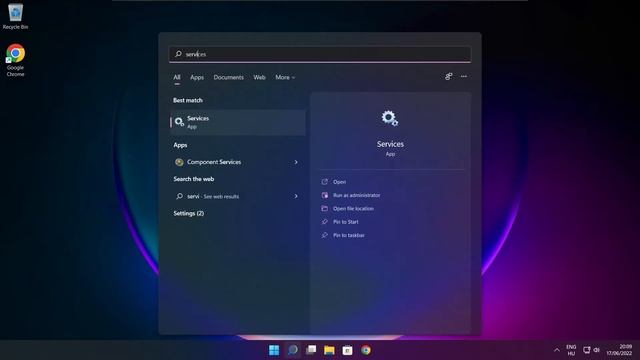Expand Component Services result arrow
Screen dimensions: 640x360
point(296,162)
